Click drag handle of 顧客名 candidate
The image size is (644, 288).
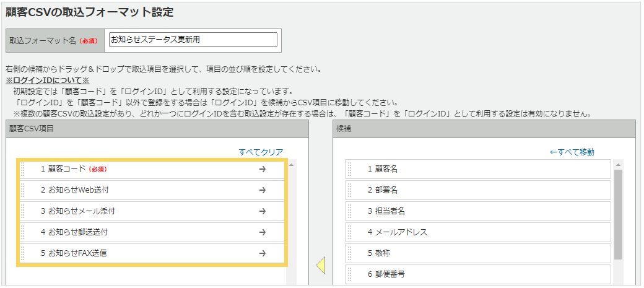pyautogui.click(x=349, y=169)
